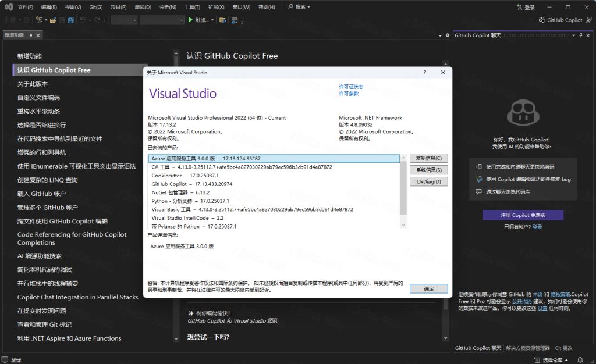596x364 pixels.
Task: Open the solution platform combo box
Action: coord(162,20)
